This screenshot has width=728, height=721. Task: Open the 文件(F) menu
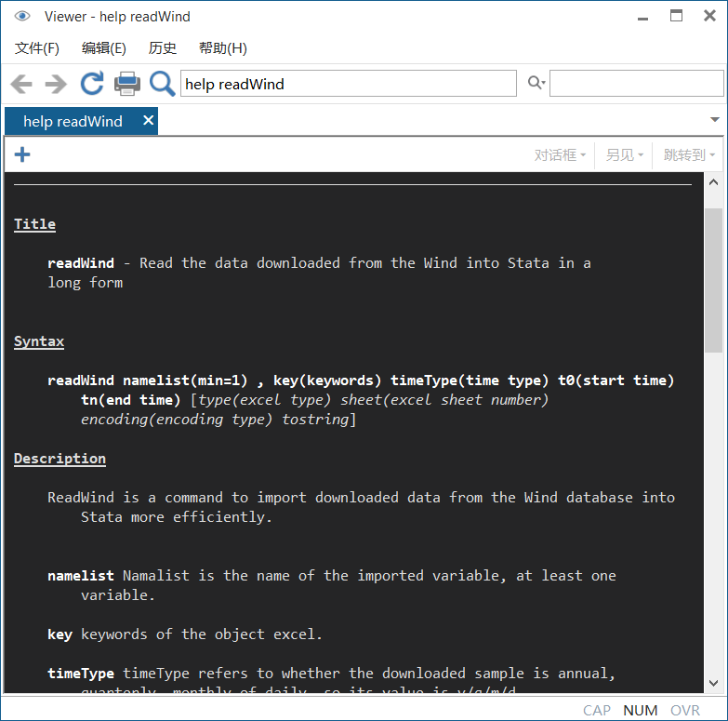(x=37, y=48)
